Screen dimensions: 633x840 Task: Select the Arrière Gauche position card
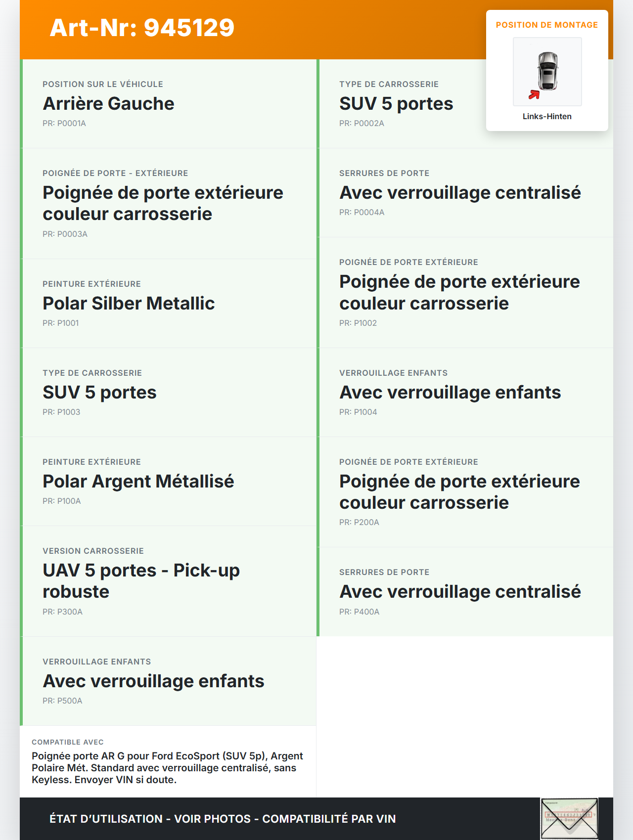[168, 104]
